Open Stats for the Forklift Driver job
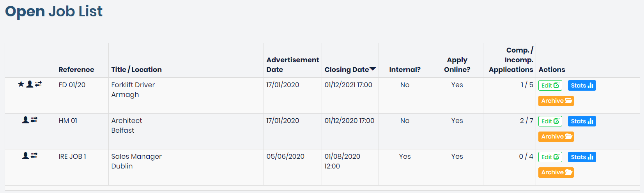 tap(582, 86)
